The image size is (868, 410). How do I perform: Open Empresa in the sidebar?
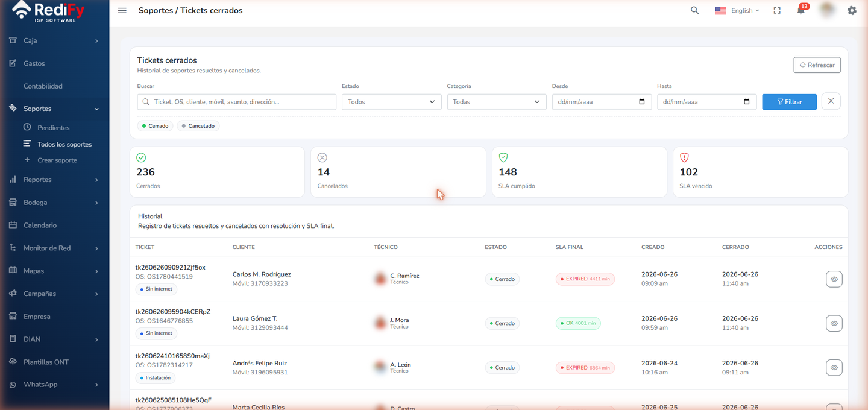point(37,317)
